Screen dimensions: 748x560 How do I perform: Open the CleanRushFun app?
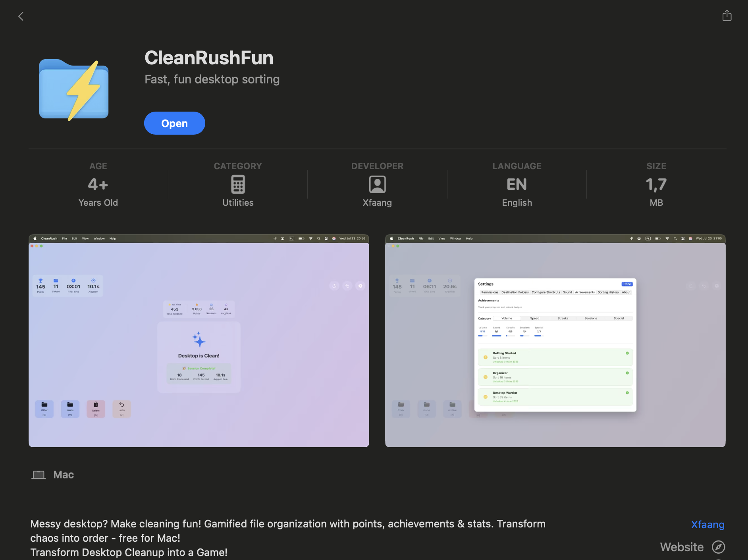[175, 123]
